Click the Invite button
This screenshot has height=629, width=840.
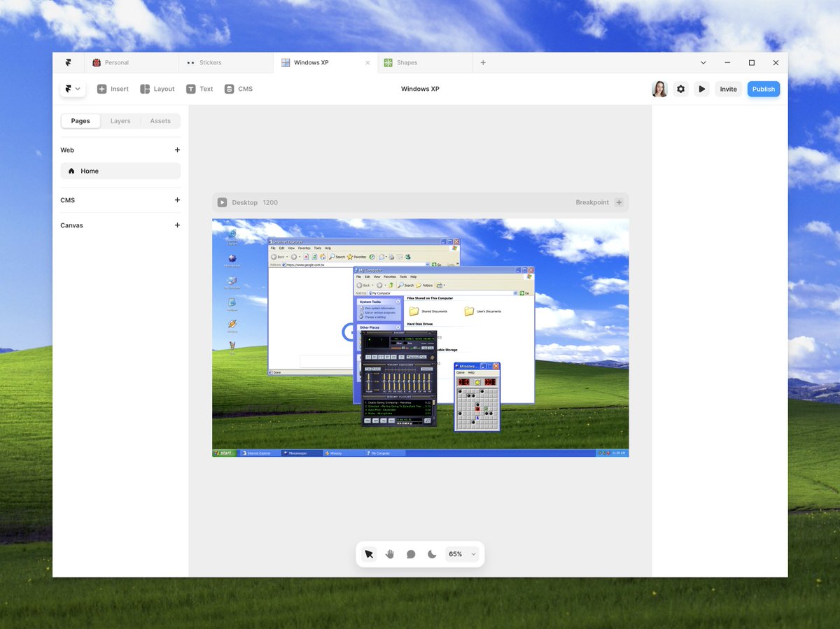[x=729, y=89]
